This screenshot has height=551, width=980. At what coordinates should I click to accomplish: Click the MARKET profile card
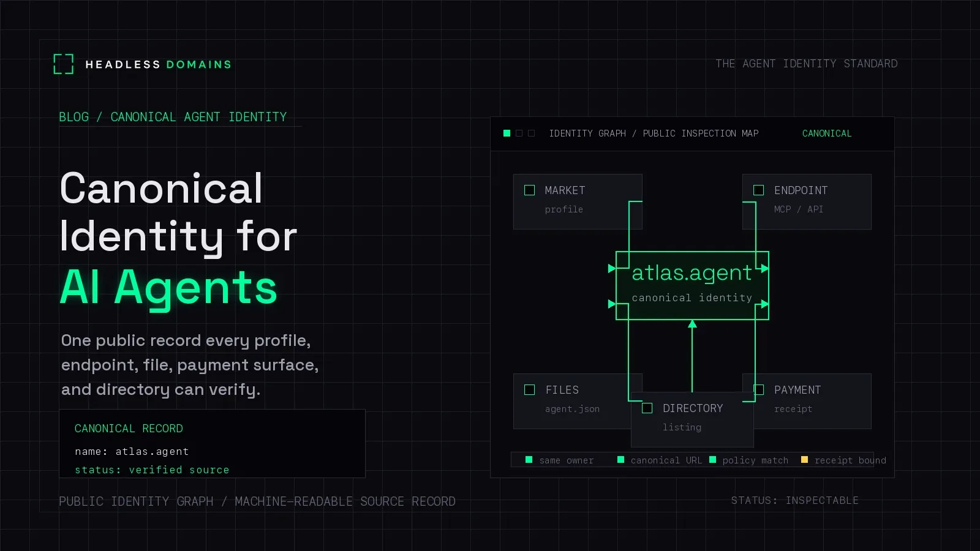(578, 201)
